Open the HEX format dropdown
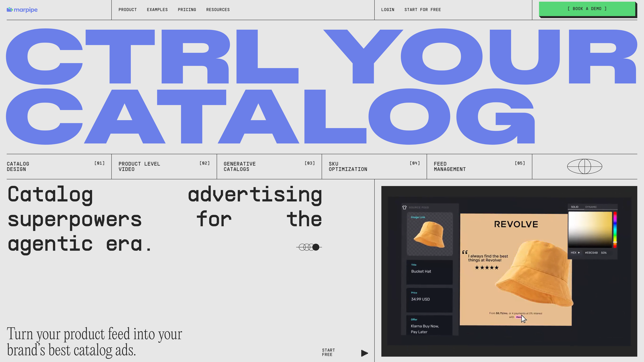This screenshot has width=644, height=362. [x=575, y=253]
